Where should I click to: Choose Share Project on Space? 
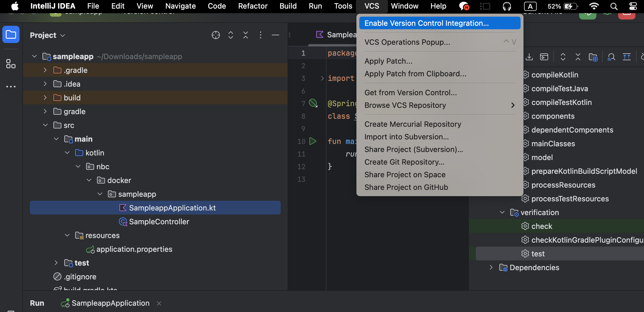point(440,175)
